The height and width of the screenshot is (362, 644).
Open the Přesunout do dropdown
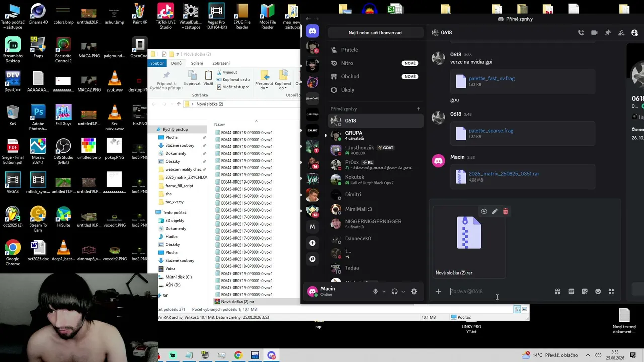pyautogui.click(x=264, y=80)
